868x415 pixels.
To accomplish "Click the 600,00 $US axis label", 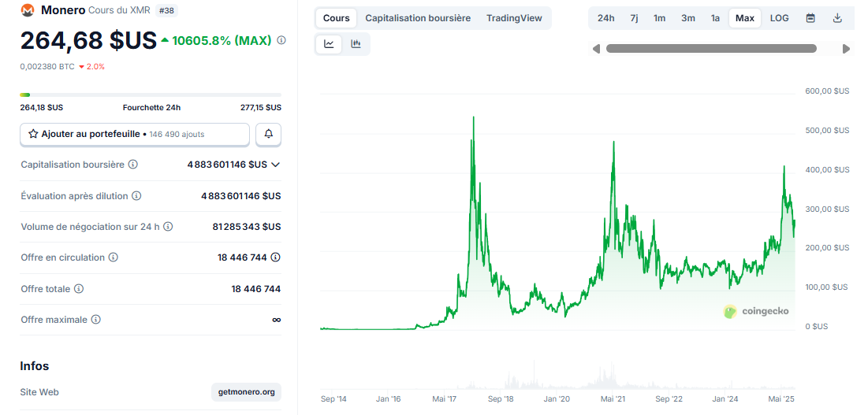I will tap(827, 91).
